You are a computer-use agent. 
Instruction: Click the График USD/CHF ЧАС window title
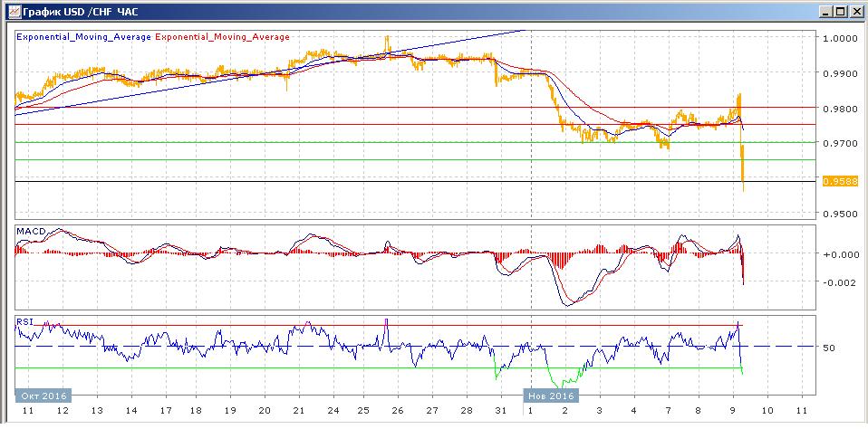(x=81, y=11)
